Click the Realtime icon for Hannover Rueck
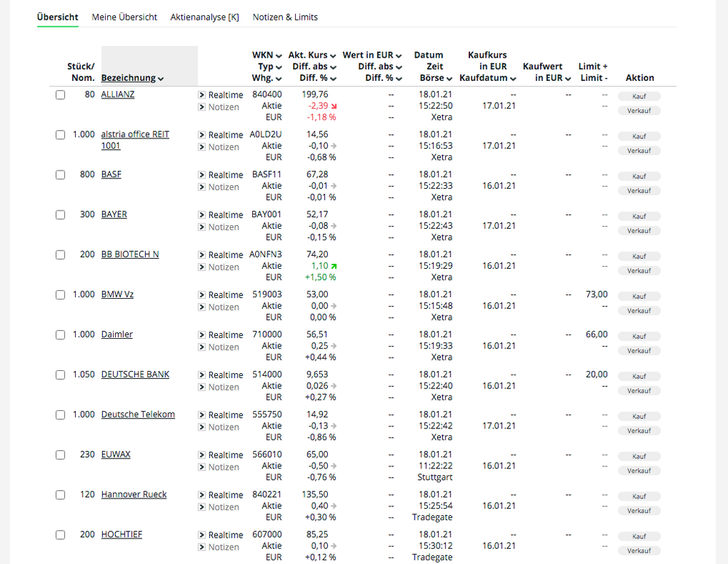Viewport: 728px width, 564px height. click(202, 496)
